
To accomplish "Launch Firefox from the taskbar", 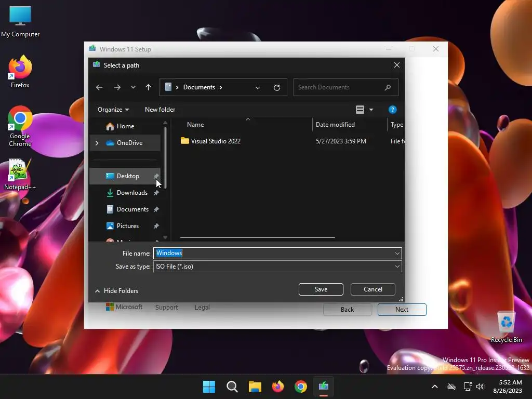I will click(x=278, y=387).
